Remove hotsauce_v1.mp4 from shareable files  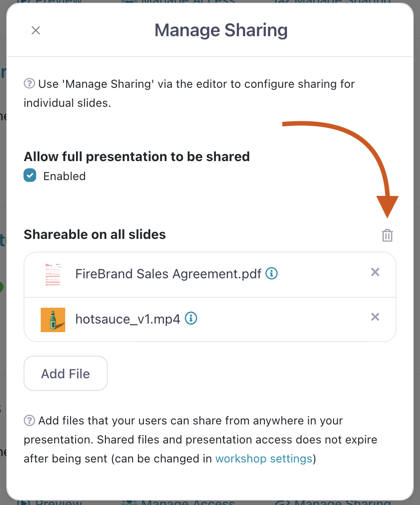[375, 317]
